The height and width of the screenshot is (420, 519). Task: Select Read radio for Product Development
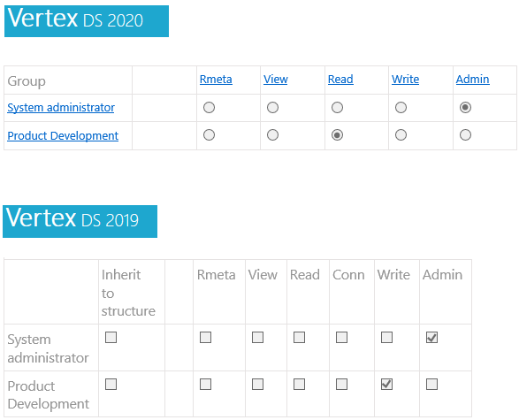[x=337, y=135]
